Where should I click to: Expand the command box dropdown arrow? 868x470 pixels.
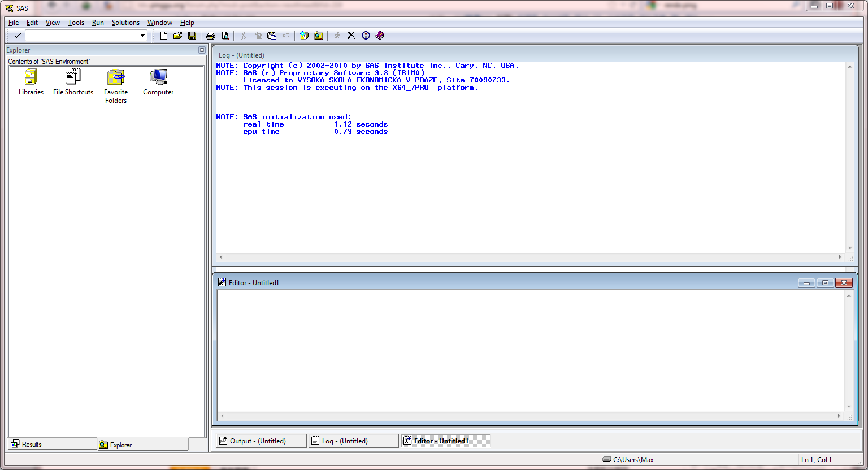coord(142,36)
